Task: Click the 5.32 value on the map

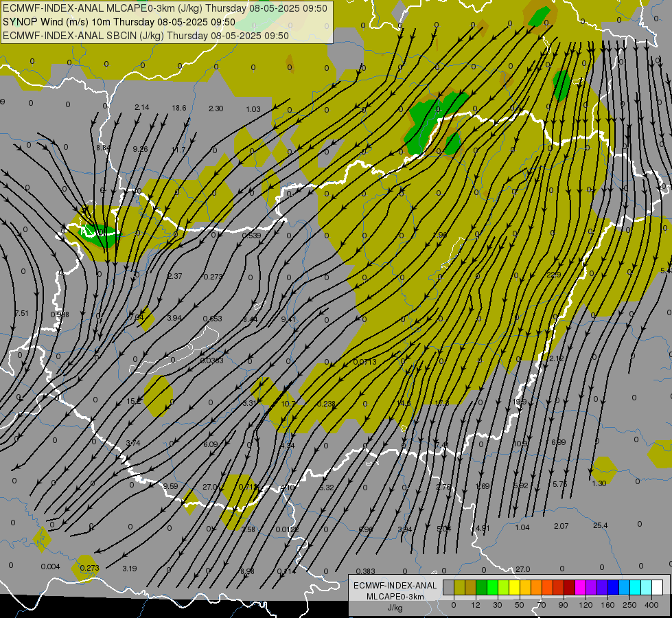Action: (x=327, y=488)
